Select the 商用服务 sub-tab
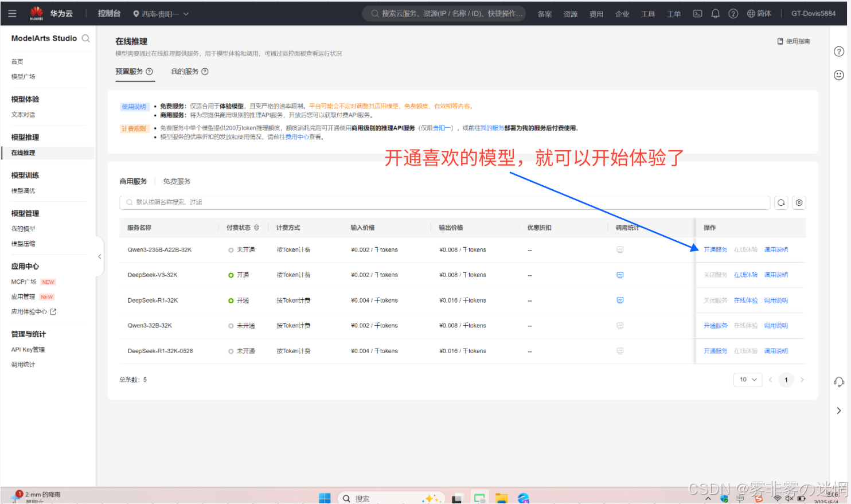 [x=133, y=181]
